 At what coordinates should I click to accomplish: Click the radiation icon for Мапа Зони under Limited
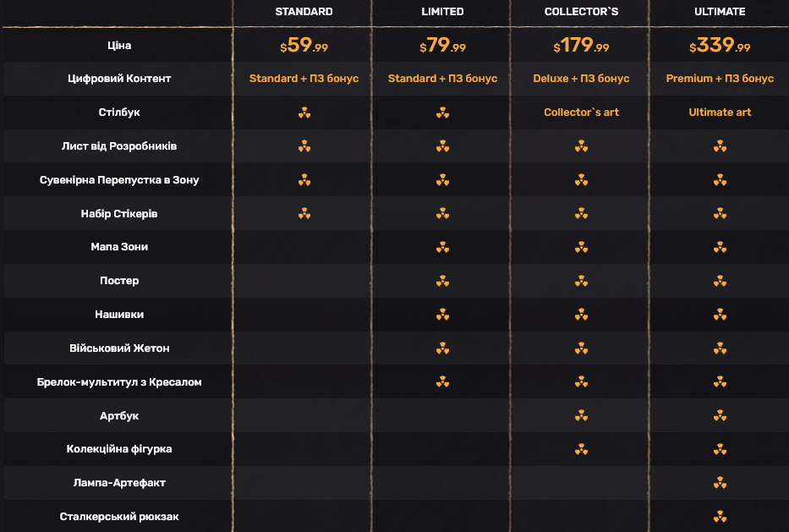click(442, 247)
